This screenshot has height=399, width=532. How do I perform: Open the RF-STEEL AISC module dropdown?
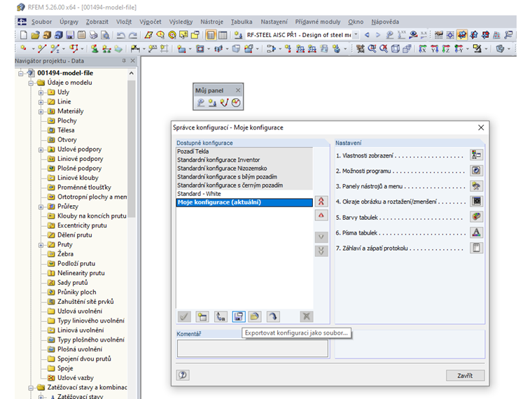point(356,34)
